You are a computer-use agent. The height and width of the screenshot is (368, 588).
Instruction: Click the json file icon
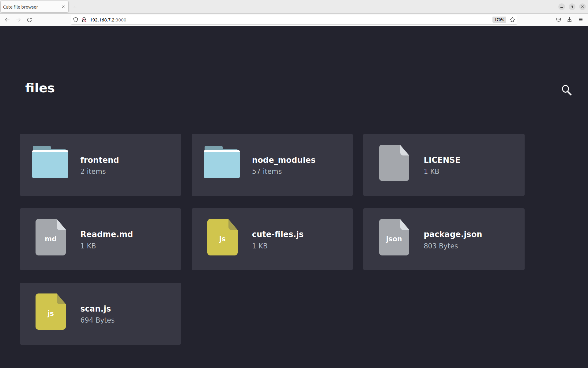tap(394, 237)
